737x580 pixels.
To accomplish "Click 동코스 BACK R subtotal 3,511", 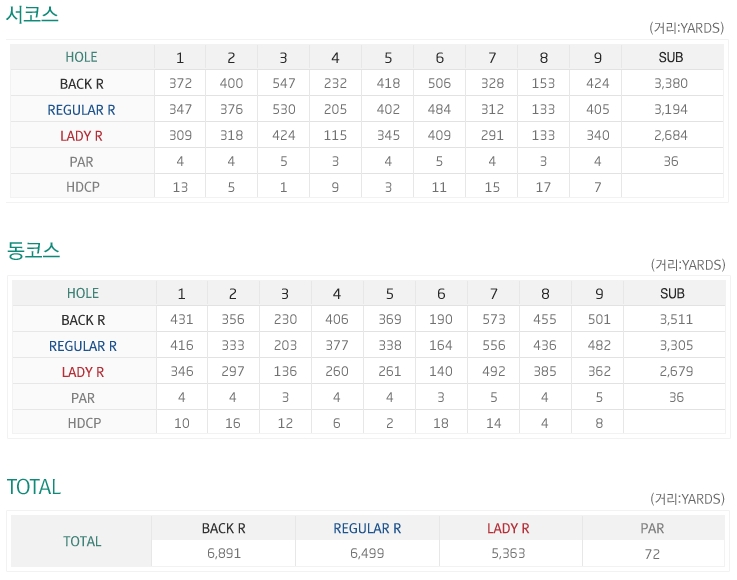I will point(676,319).
